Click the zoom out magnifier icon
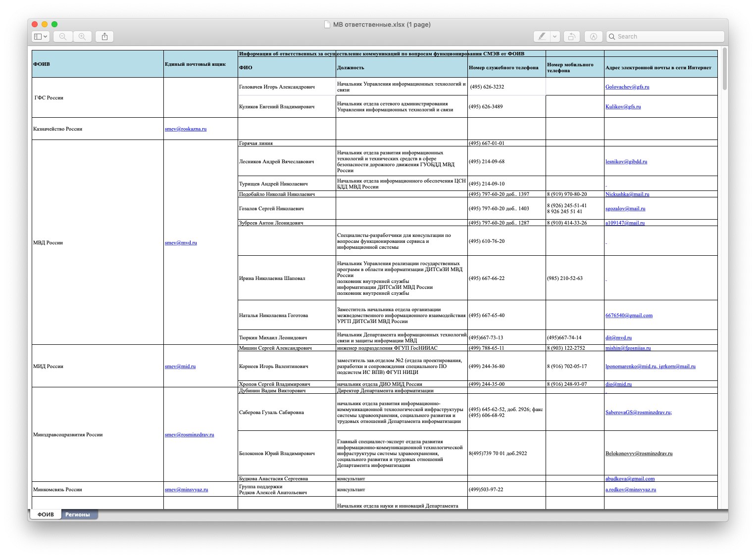756x558 pixels. coord(63,37)
